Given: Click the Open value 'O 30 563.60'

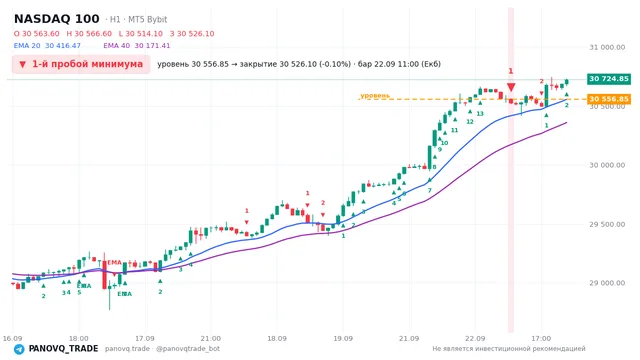Looking at the screenshot, I should [36, 33].
